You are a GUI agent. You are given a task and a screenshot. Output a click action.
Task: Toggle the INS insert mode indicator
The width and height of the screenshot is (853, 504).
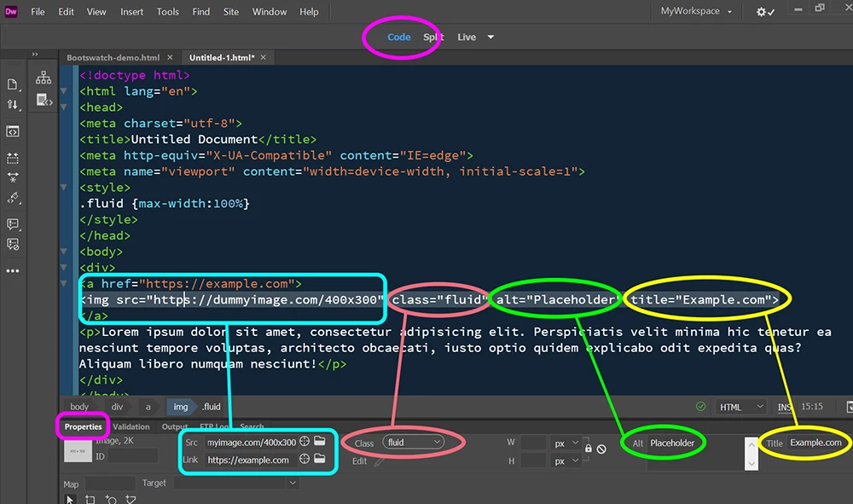coord(784,407)
